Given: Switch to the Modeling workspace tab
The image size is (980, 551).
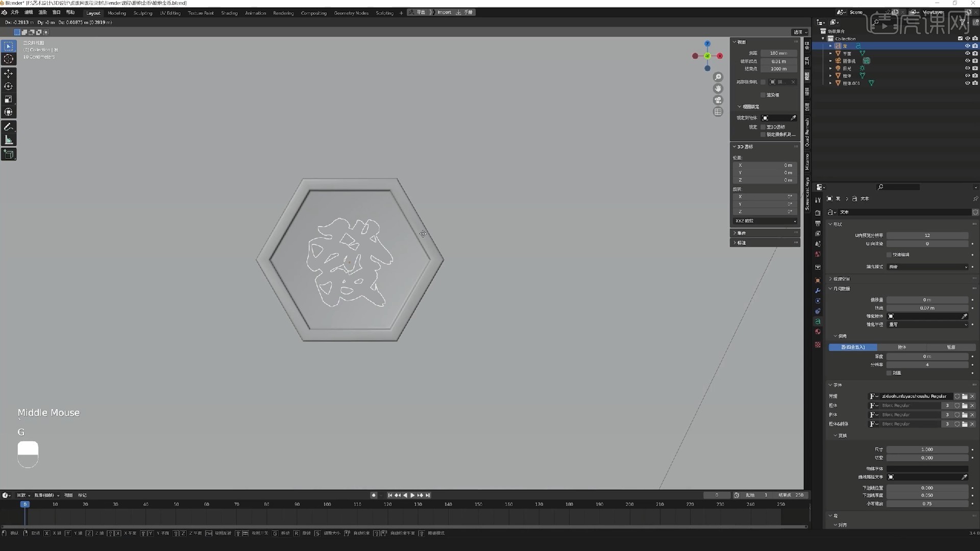Looking at the screenshot, I should [x=117, y=13].
